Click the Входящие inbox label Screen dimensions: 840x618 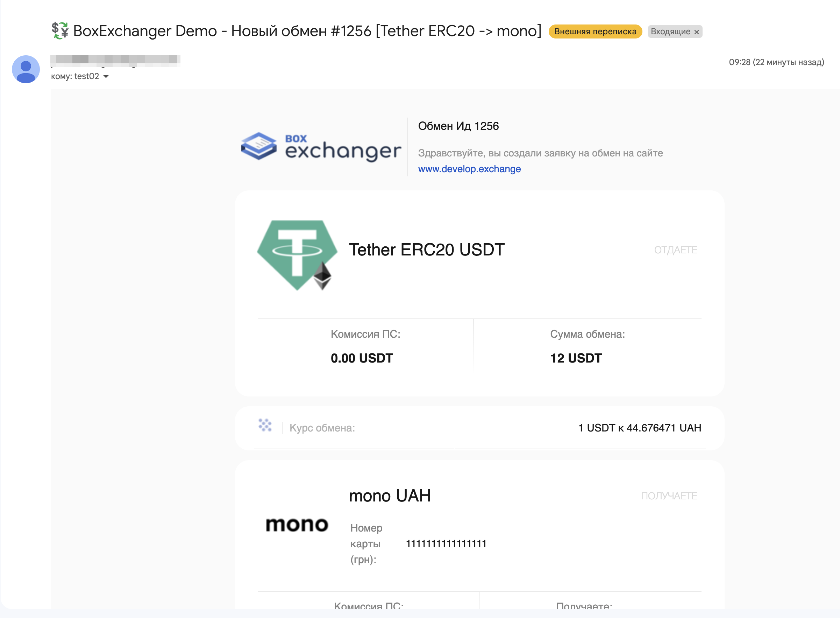(x=670, y=31)
